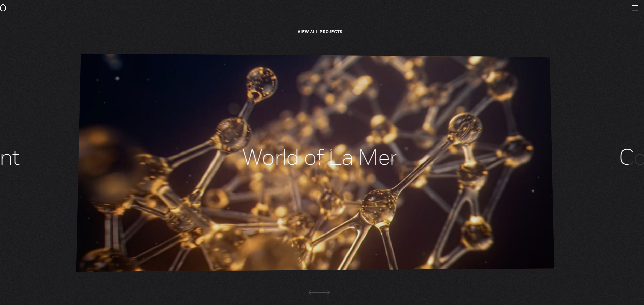Click the word 'PROJECTS' in the top link
The width and height of the screenshot is (644, 305).
(331, 32)
